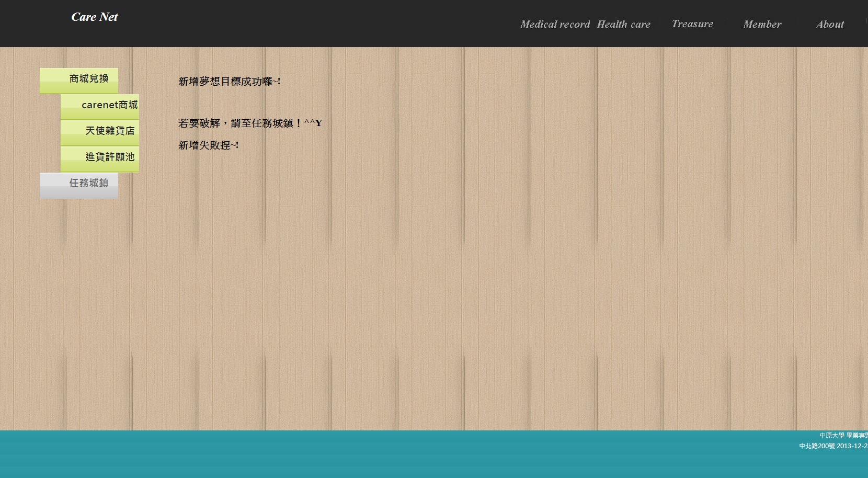
Task: Collapse the 商城兌換 sidebar group
Action: pos(79,80)
